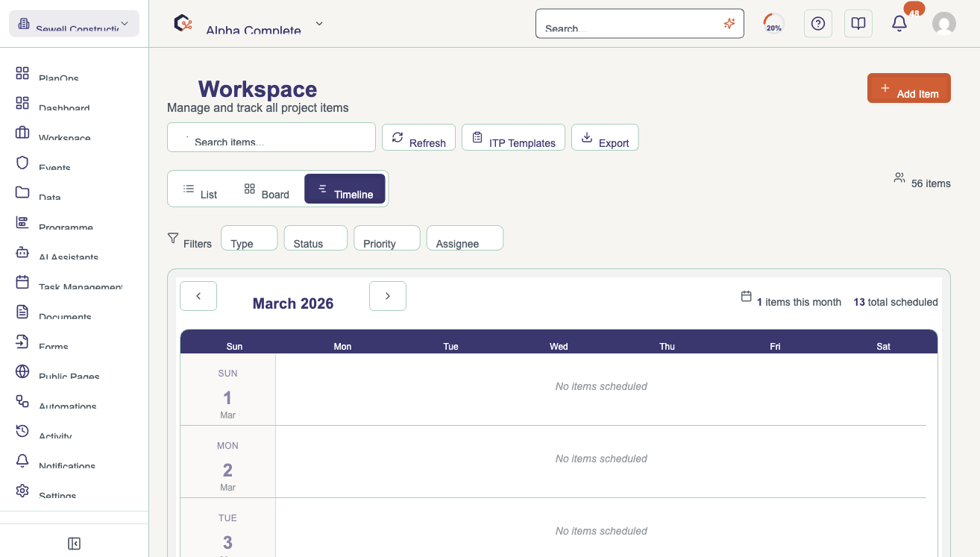Click the Sun 1 Mar date cell
Screen dimensions: 980x557
pyautogui.click(x=227, y=390)
